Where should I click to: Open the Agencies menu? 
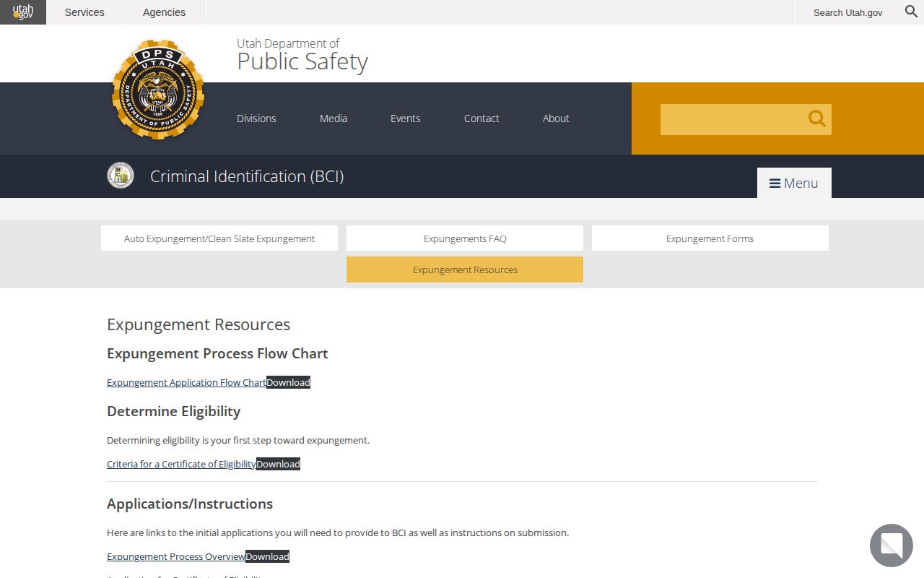tap(164, 12)
